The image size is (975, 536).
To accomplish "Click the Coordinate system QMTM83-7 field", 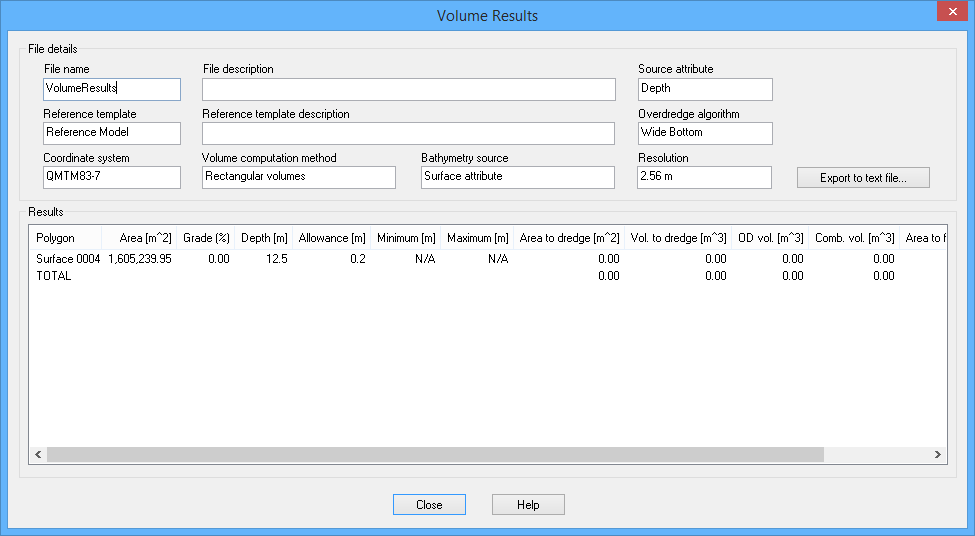I will 111,177.
